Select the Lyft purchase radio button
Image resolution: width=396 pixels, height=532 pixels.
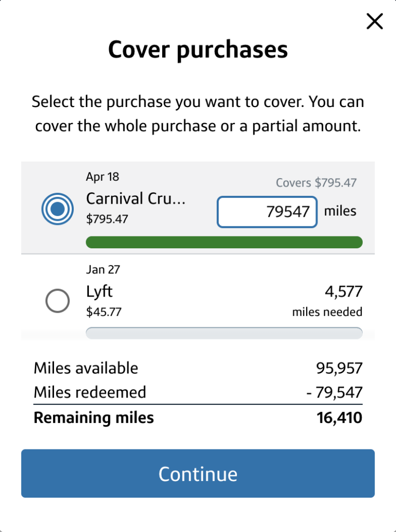(x=58, y=300)
